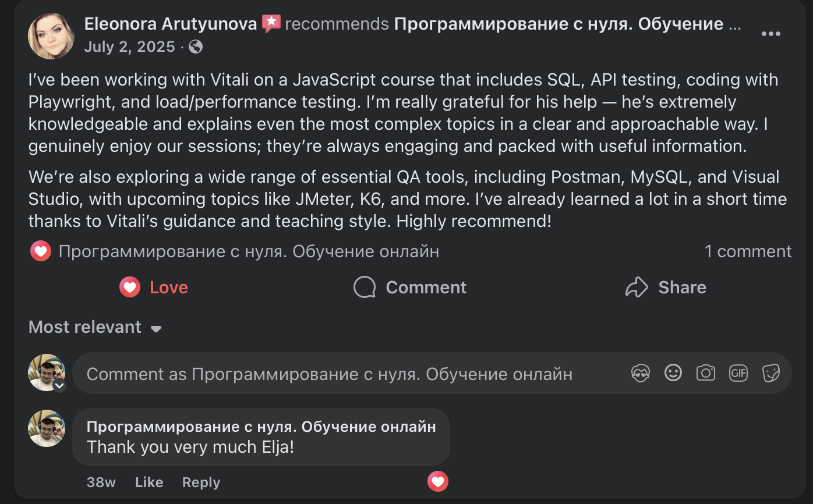Screen dimensions: 813x504
Task: Expand the Most relevant comment sorting dropdown
Action: coord(95,328)
